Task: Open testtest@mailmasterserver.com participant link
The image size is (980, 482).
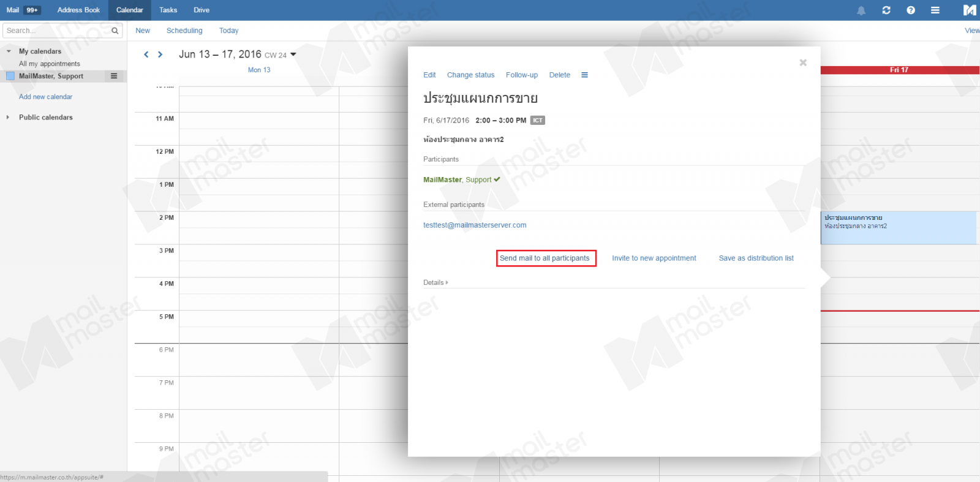Action: tap(475, 225)
